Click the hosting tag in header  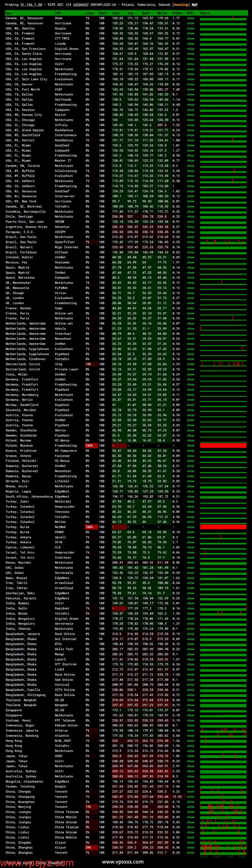(x=181, y=5)
